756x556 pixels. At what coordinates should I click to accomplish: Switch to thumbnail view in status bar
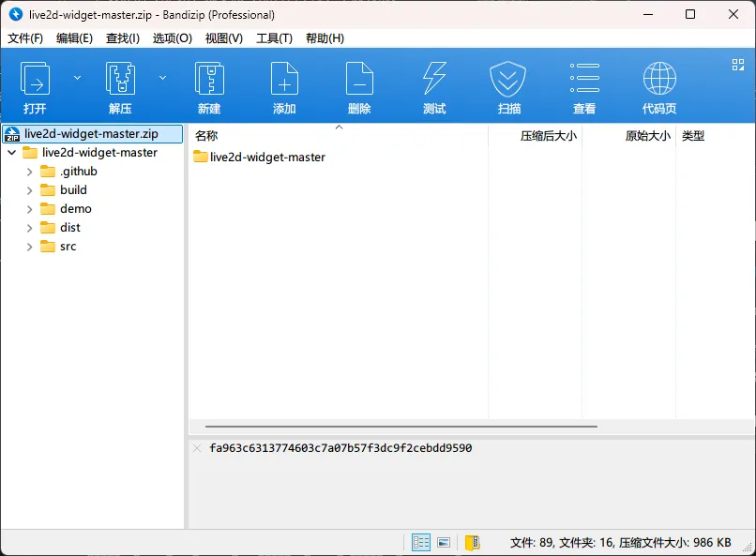[444, 543]
